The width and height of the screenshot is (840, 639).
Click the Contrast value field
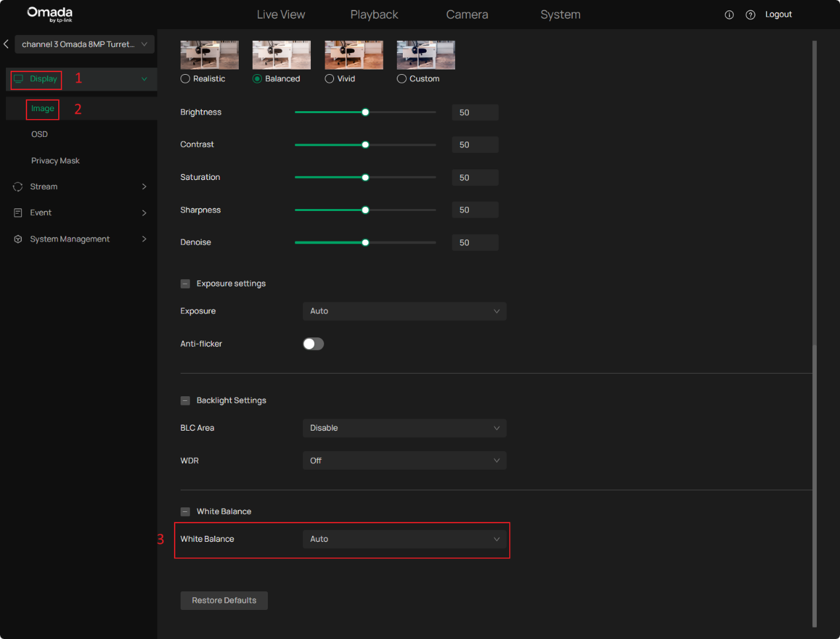(475, 145)
